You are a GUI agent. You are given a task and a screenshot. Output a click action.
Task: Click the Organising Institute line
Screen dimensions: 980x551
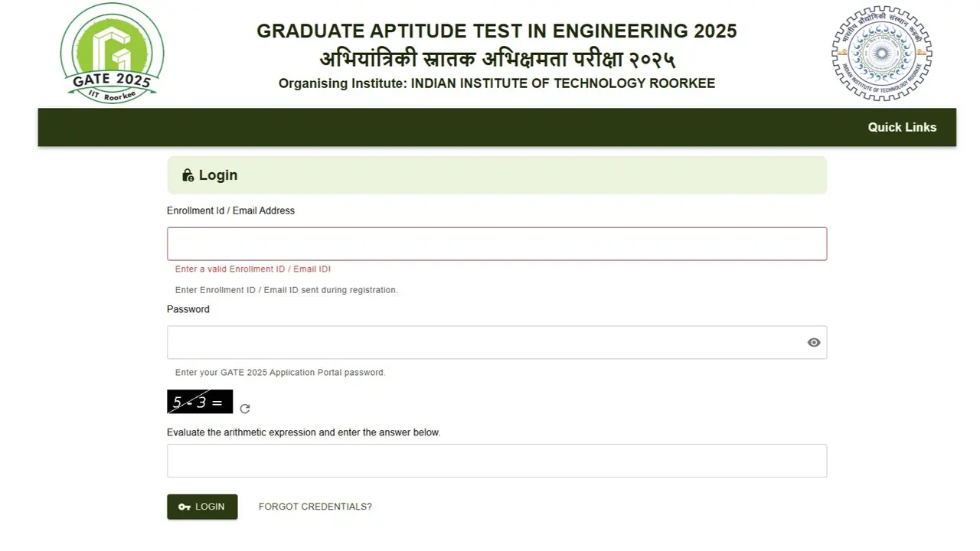pos(497,83)
